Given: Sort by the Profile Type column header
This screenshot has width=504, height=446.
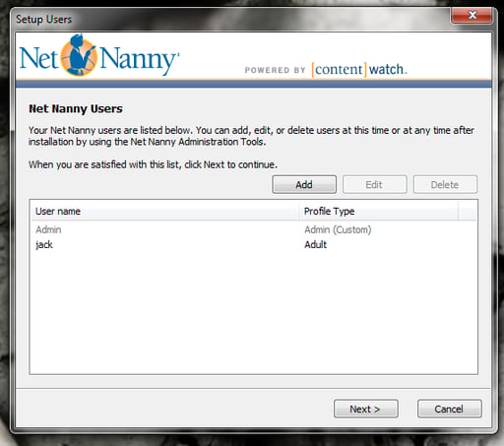Looking at the screenshot, I should (x=378, y=211).
